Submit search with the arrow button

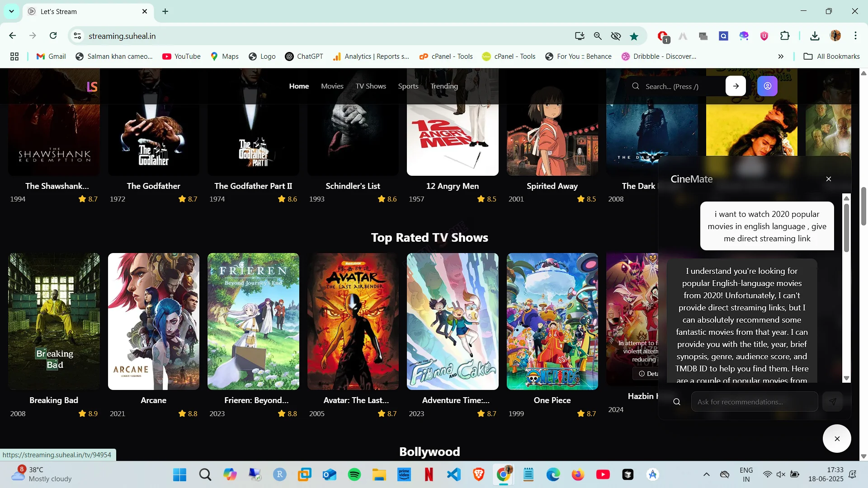(736, 86)
